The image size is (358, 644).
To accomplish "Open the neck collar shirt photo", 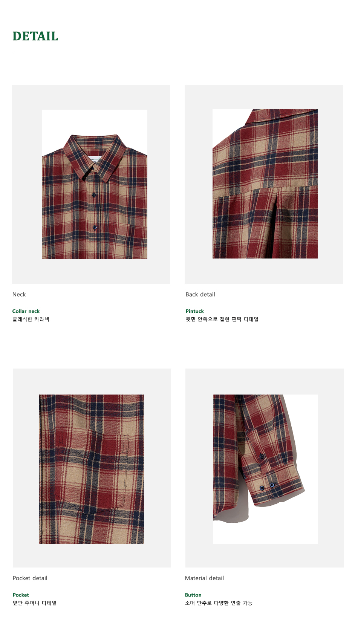I will click(x=95, y=184).
